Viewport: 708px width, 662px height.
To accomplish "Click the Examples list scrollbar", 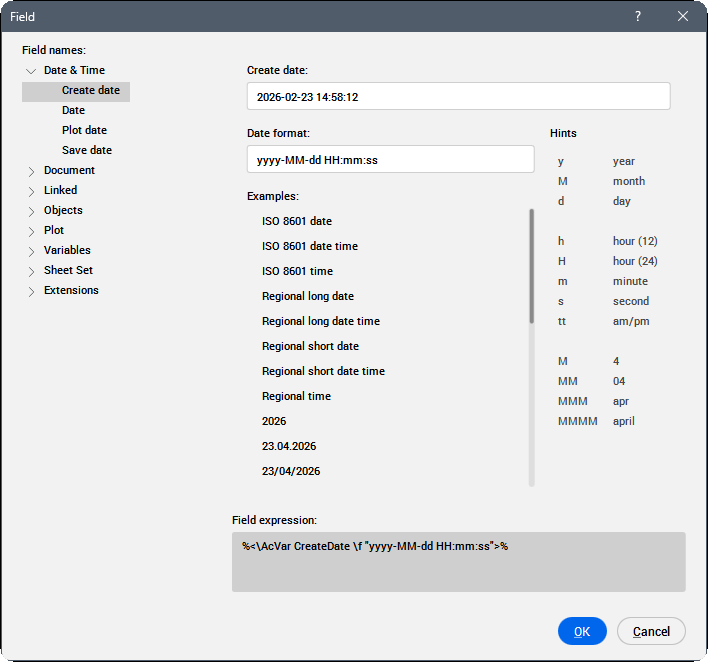I will (x=531, y=267).
